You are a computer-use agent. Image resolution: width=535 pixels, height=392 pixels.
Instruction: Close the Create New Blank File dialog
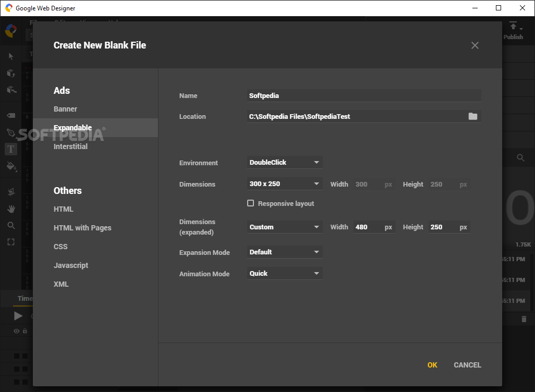(475, 45)
